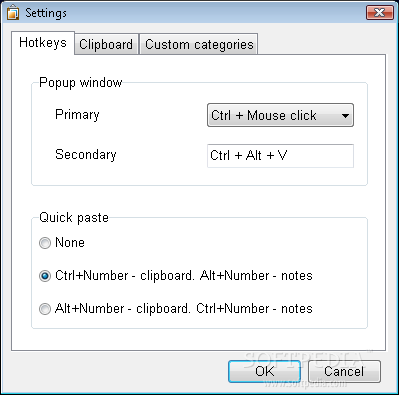This screenshot has width=399, height=395.
Task: Click the Ctrl + Alt + V text
Action: click(x=249, y=155)
